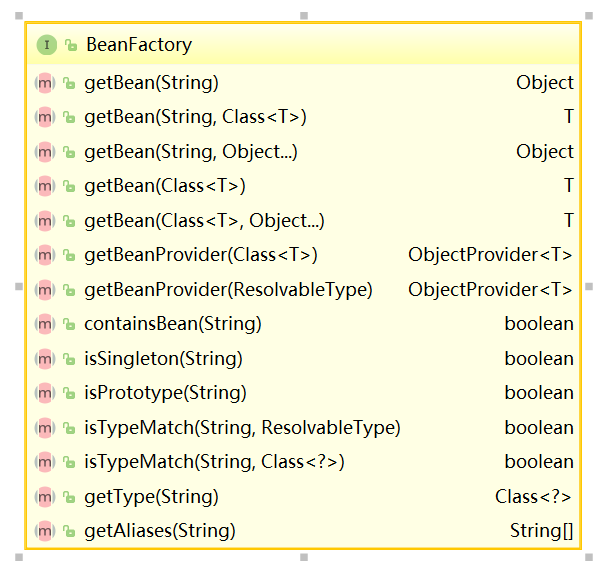The height and width of the screenshot is (568, 605).
Task: Click the public visibility icon next to BeanFactory
Action: [70, 46]
